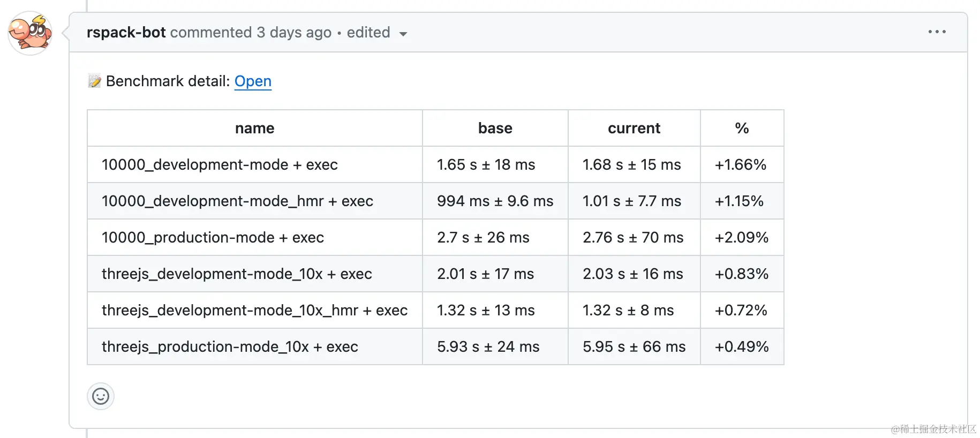Click the rspack-bot avatar image
980x438 pixels.
30,33
